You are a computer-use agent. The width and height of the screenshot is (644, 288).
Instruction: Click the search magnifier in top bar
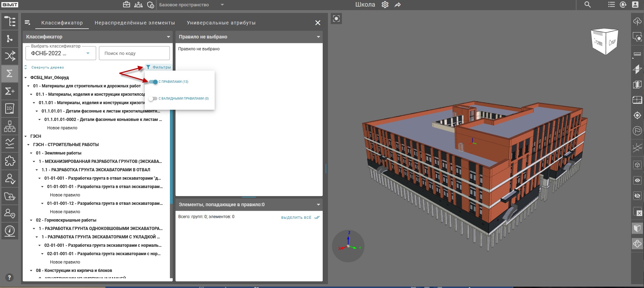click(x=588, y=5)
